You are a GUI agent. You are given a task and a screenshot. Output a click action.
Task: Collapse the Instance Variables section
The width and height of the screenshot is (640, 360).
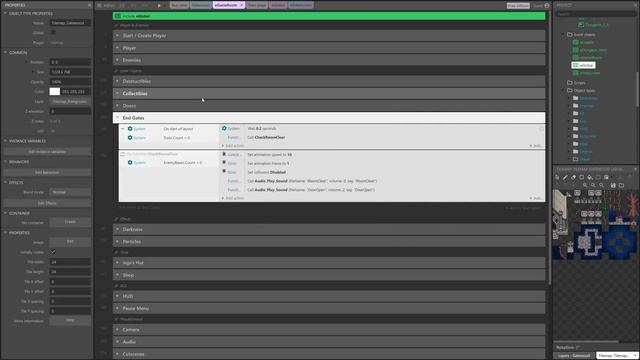coord(5,141)
